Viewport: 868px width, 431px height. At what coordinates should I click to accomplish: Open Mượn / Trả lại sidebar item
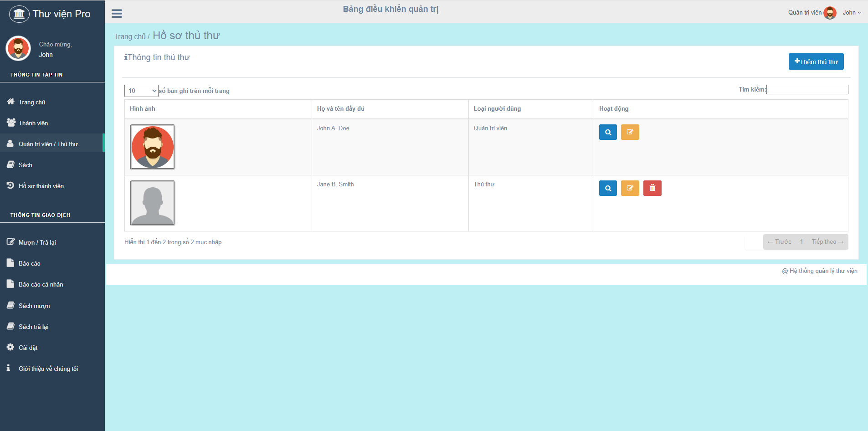pyautogui.click(x=37, y=242)
